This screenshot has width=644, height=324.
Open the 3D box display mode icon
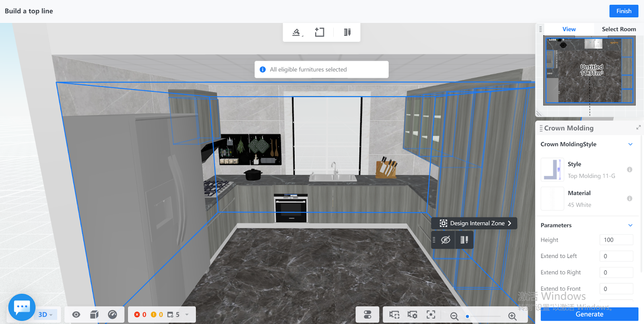94,315
